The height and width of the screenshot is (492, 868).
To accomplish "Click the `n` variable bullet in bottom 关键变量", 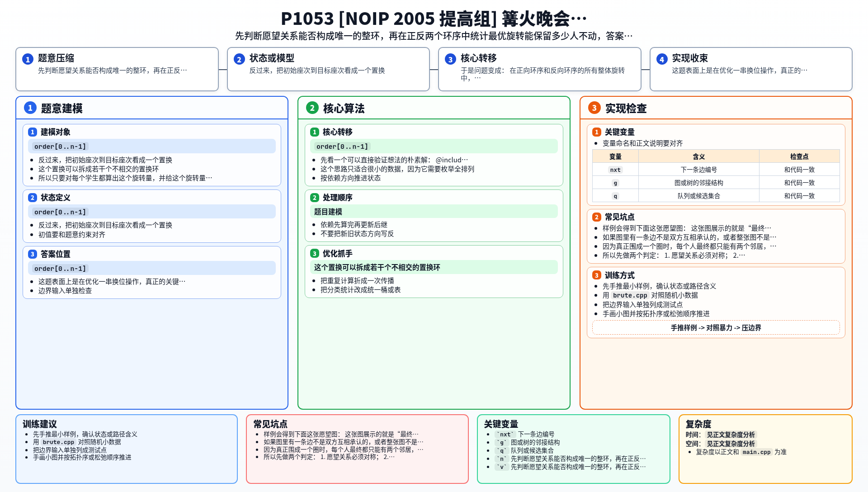I will pos(570,459).
